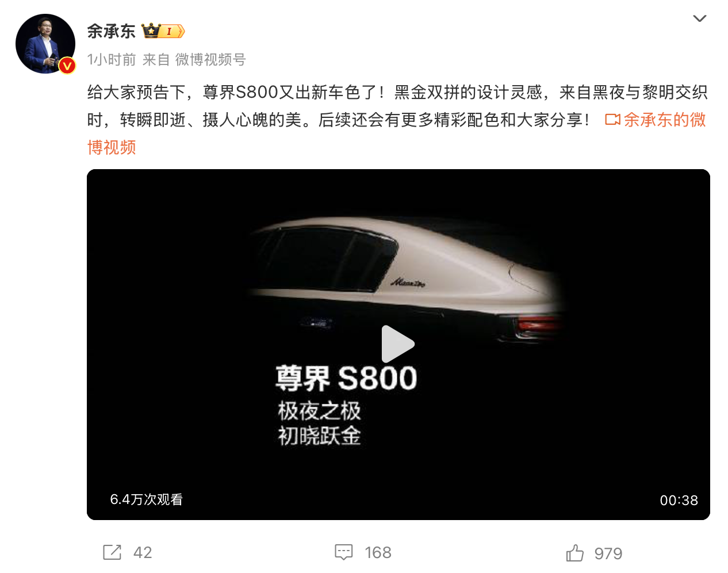
Task: Open comments via speech bubble icon
Action: tap(343, 552)
